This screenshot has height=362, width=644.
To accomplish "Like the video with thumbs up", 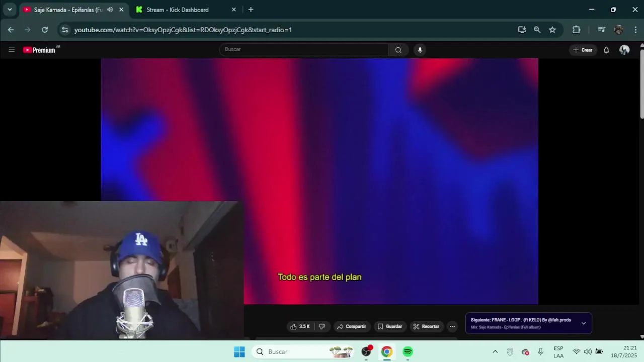I will pyautogui.click(x=294, y=327).
